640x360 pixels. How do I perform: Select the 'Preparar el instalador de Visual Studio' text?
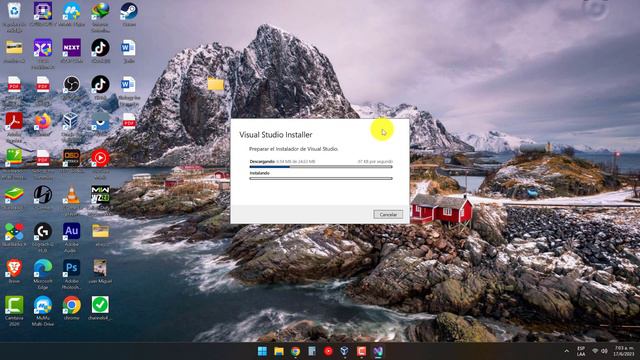coord(293,149)
